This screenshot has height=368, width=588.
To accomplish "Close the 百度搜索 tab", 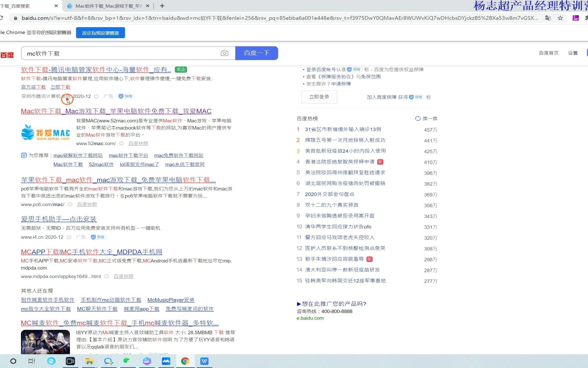I will tap(56, 6).
